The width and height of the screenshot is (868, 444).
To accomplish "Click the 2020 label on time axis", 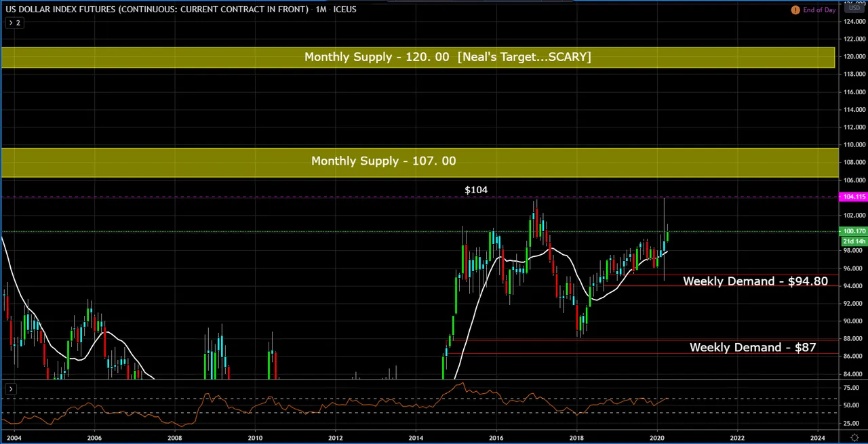I will coord(656,438).
